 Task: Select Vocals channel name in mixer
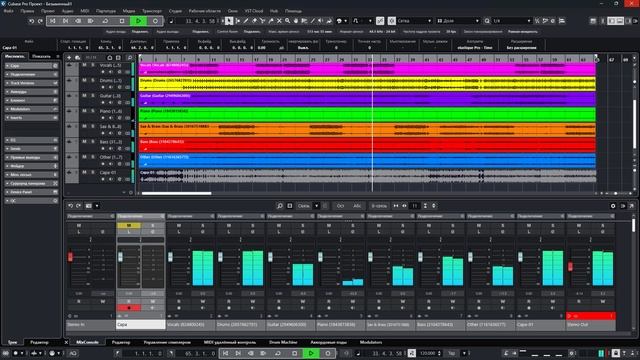pyautogui.click(x=191, y=325)
